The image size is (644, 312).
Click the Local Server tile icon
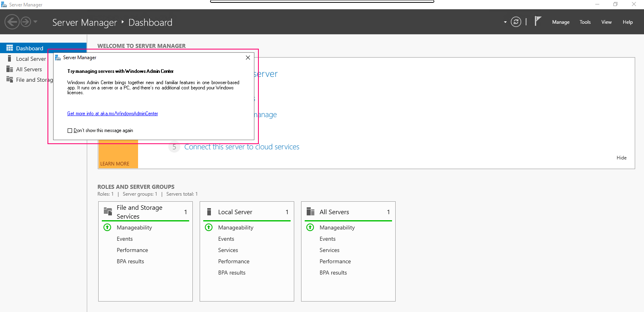click(209, 212)
